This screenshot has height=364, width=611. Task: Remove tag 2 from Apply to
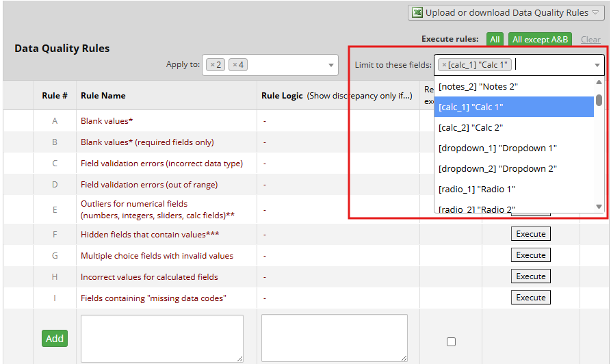click(212, 65)
